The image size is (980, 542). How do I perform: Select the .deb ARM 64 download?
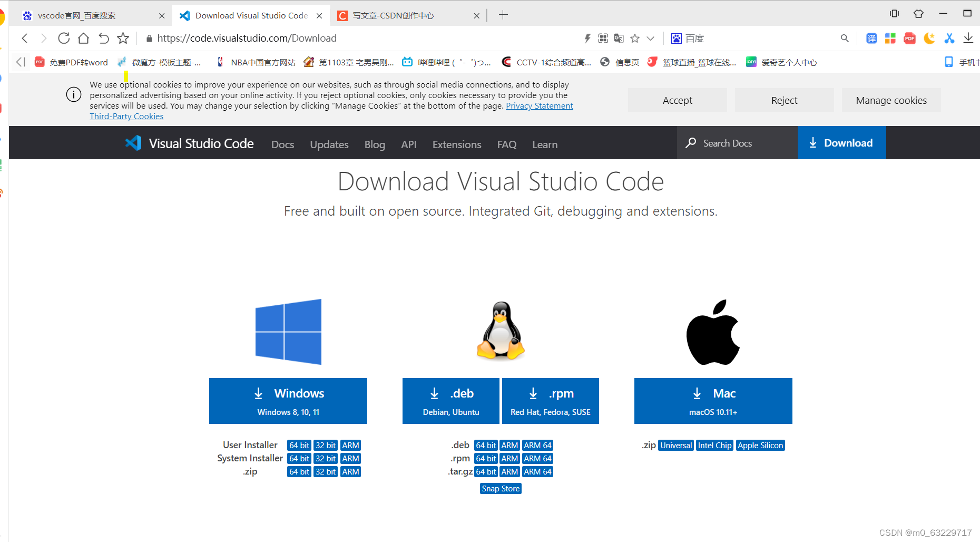click(537, 446)
